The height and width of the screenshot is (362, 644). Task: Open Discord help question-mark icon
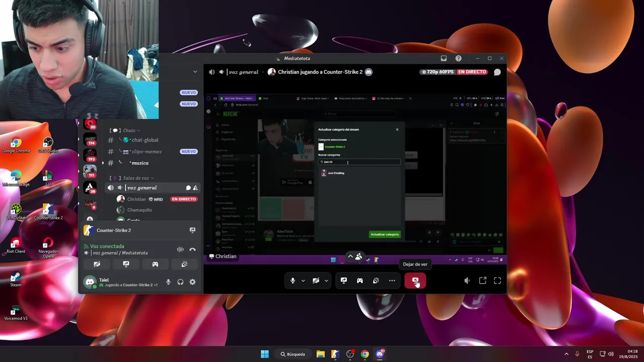click(x=458, y=58)
